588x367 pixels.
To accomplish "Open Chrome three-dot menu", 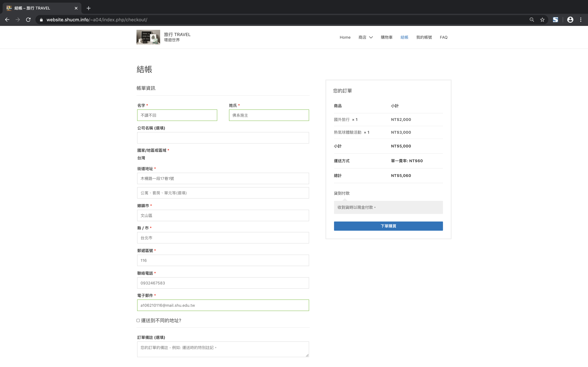I will point(581,20).
